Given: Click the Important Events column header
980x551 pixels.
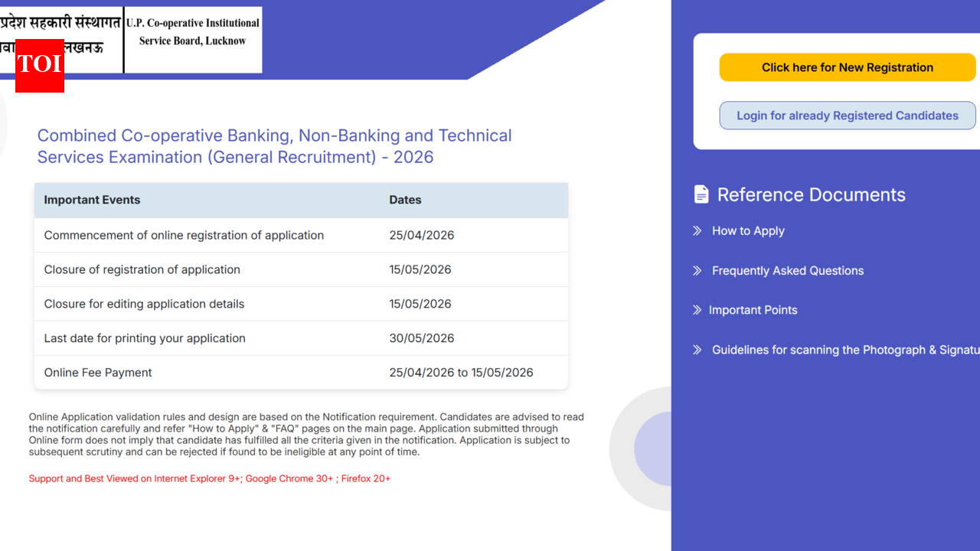Looking at the screenshot, I should click(92, 200).
